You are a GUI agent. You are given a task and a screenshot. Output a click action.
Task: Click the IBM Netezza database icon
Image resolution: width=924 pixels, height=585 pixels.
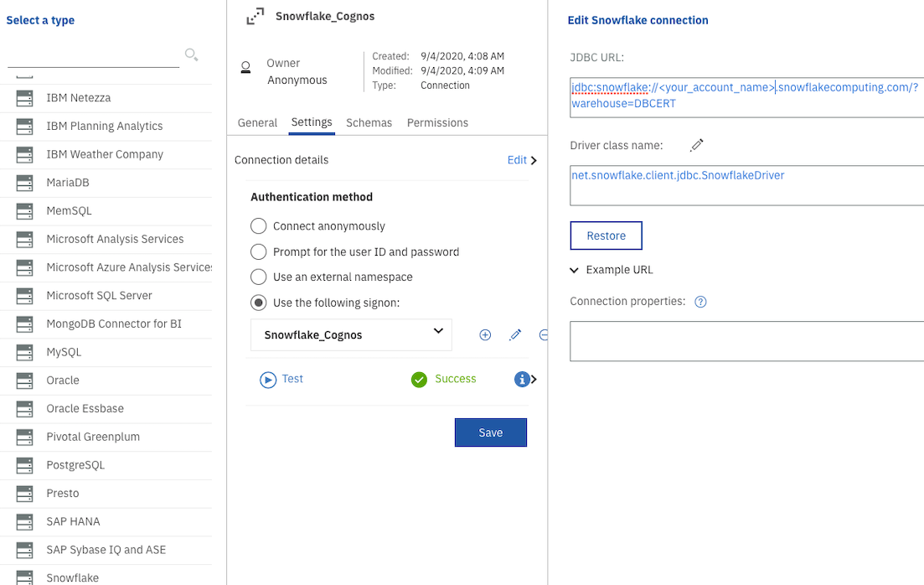[25, 98]
